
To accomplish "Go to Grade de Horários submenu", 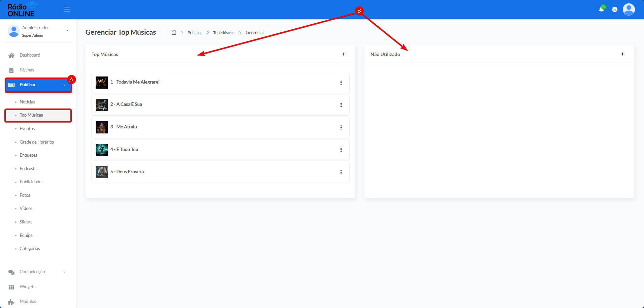I will pos(37,142).
